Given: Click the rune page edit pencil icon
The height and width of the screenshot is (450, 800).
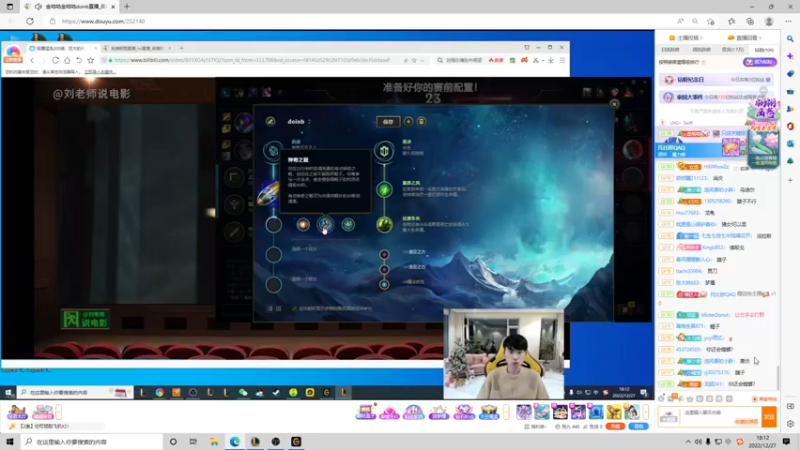Looking at the screenshot, I should click(270, 121).
